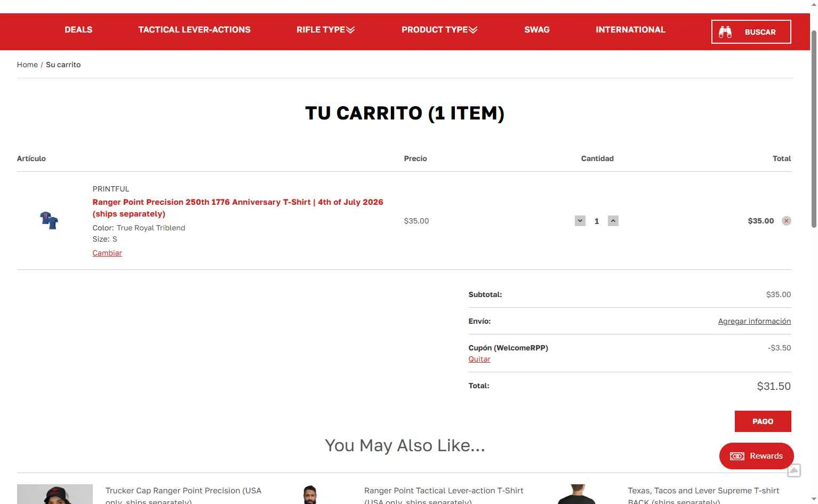Remove the WelcomeRPP coupon via Quitar
The height and width of the screenshot is (504, 818).
point(479,359)
